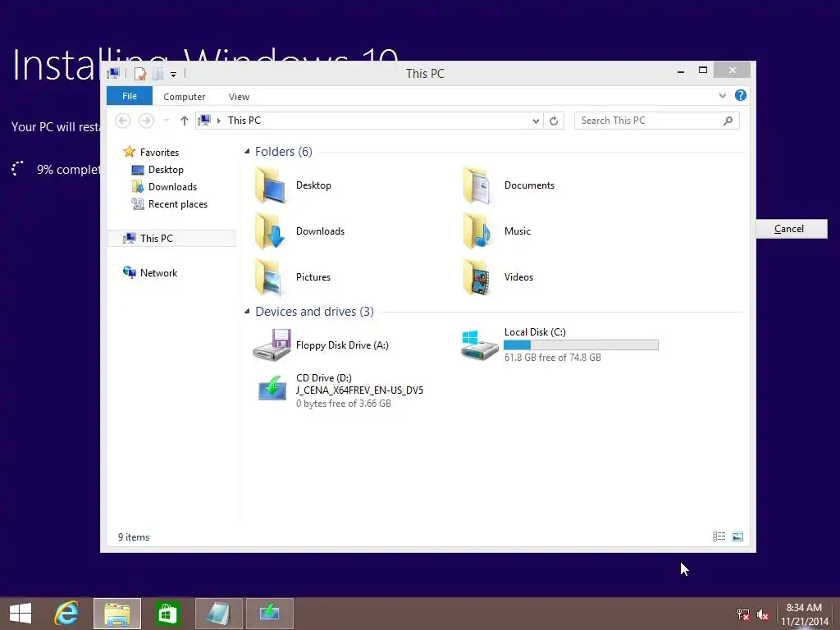Open the address bar history dropdown
This screenshot has width=840, height=630.
(x=536, y=121)
